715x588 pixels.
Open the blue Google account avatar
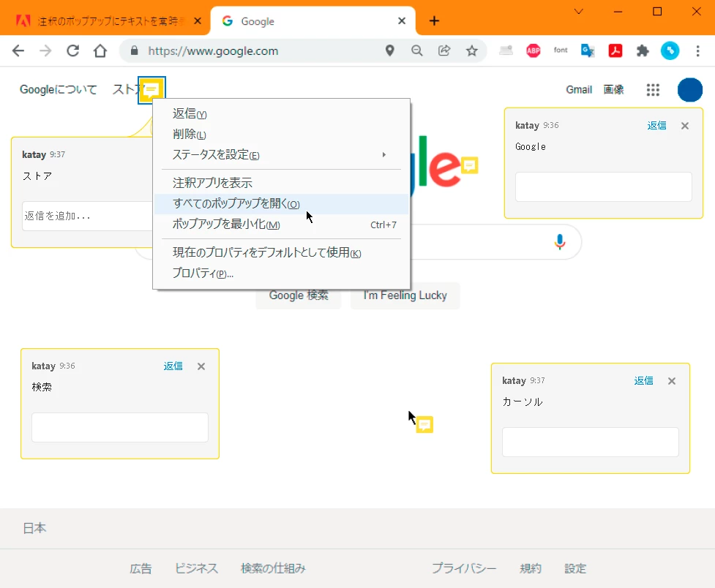pos(690,90)
